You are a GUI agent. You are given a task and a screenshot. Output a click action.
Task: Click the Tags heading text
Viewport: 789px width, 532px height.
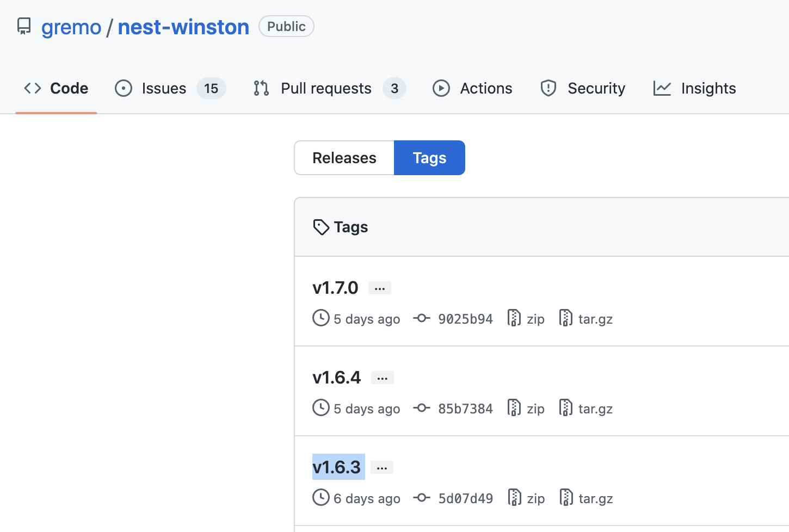pos(351,227)
